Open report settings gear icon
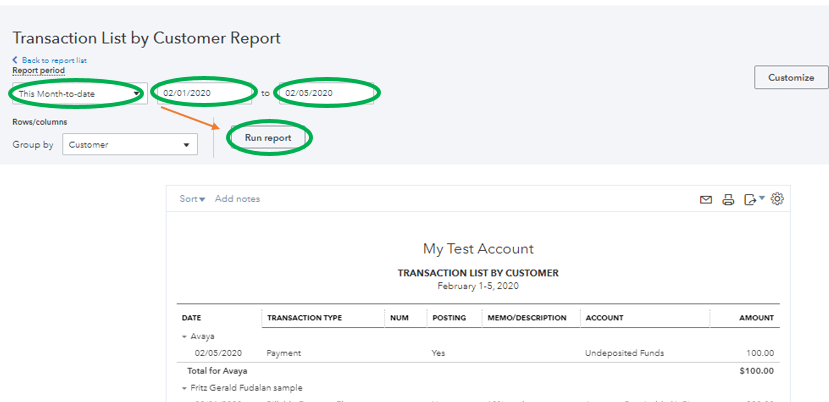Image resolution: width=829 pixels, height=402 pixels. (x=777, y=199)
